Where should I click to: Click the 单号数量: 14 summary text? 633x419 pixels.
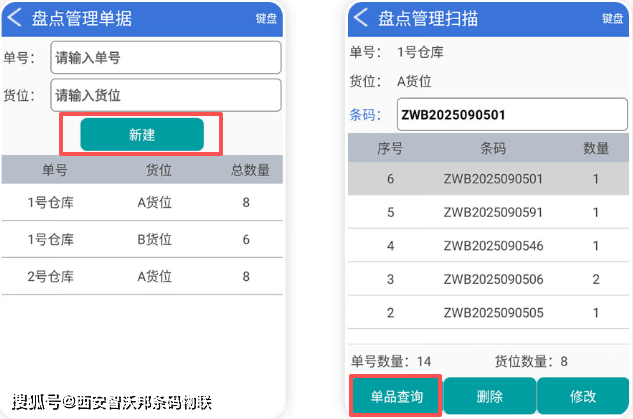(391, 361)
